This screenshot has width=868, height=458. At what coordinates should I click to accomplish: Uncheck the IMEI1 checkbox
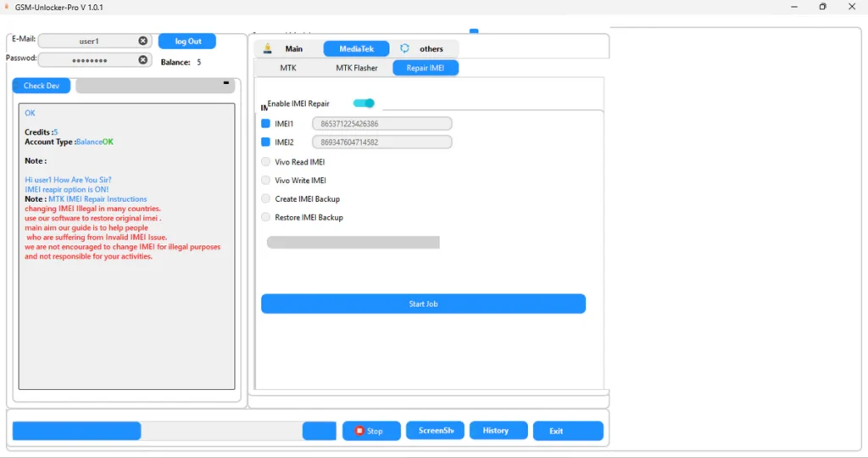point(266,124)
